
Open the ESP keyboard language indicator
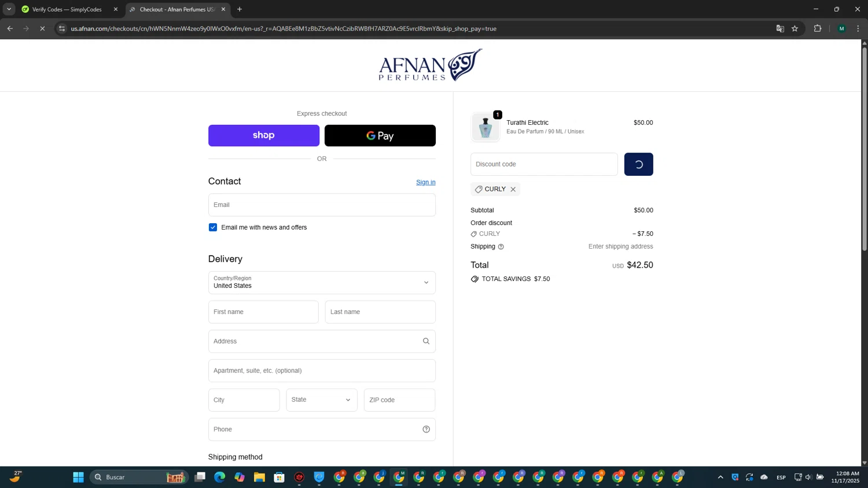coord(781,477)
